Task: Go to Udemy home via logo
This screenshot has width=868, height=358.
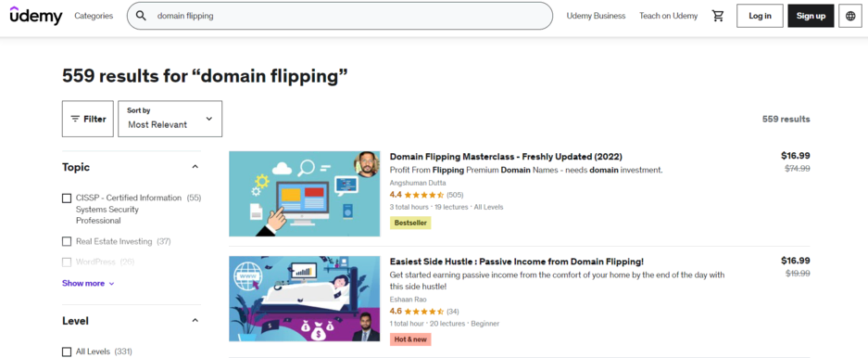Action: (x=36, y=16)
